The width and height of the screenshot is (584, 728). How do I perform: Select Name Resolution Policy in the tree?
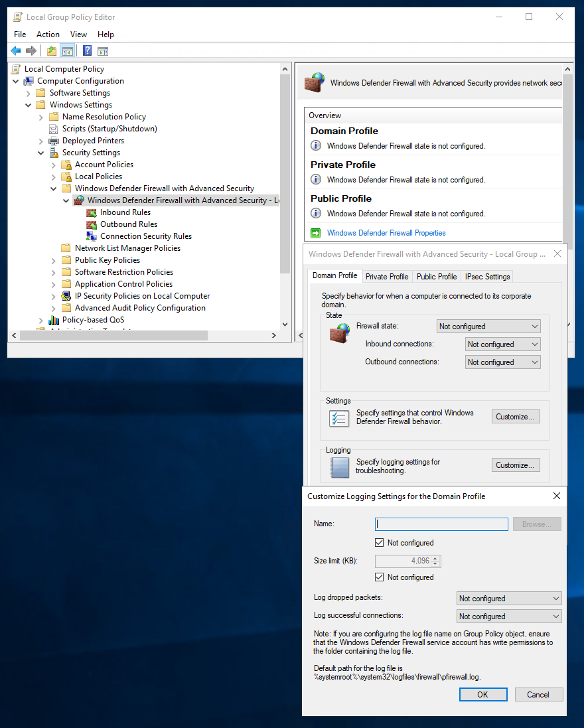[104, 117]
